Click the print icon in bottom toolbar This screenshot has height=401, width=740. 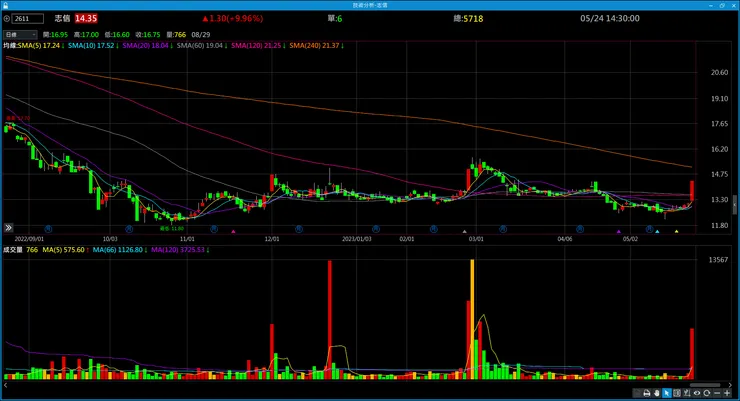(x=647, y=393)
